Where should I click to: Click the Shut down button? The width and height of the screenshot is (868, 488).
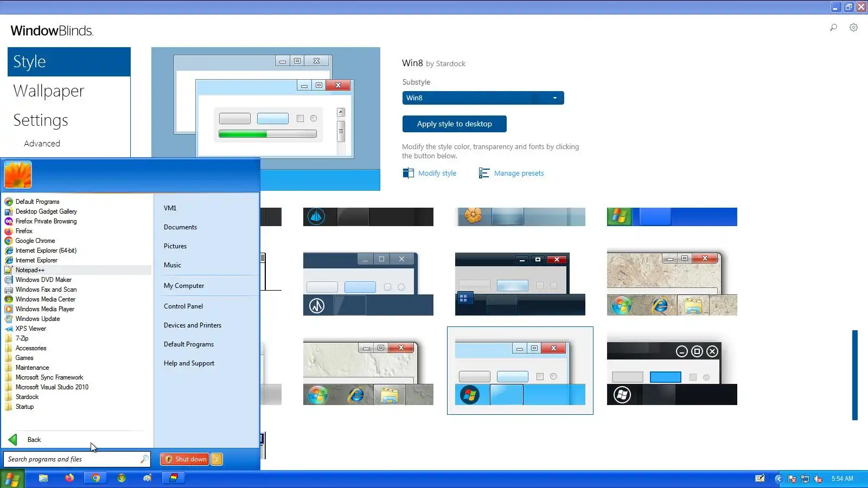point(186,459)
